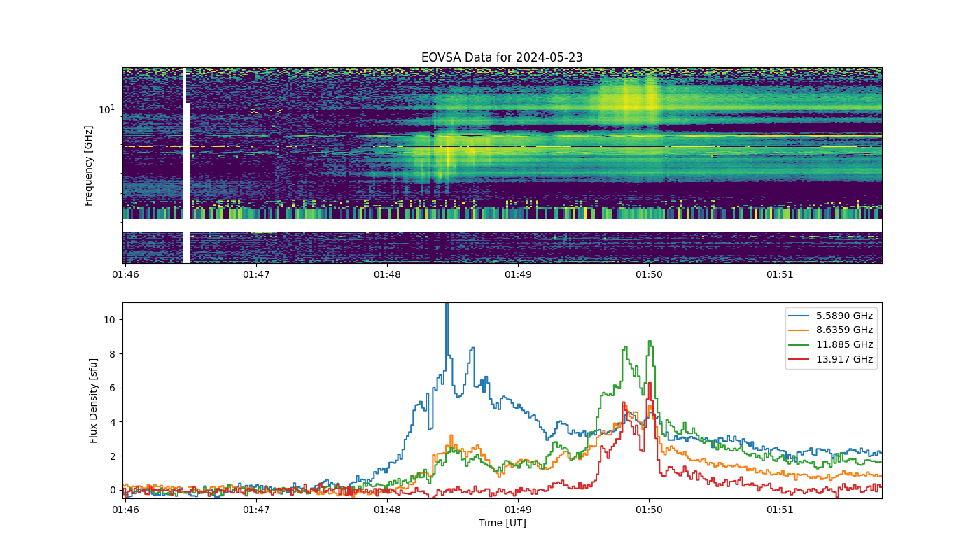Click the 8.6359 GHz legend entry
Screen dimensions: 980x560
pyautogui.click(x=831, y=330)
